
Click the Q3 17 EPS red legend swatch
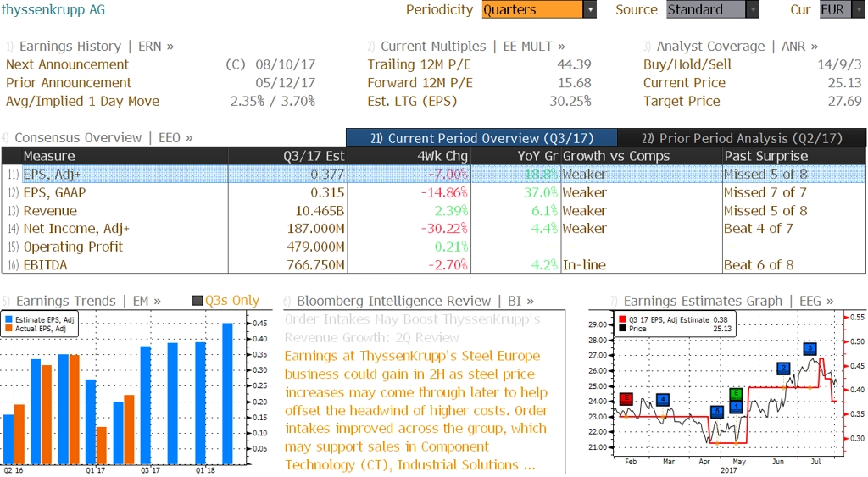[623, 319]
